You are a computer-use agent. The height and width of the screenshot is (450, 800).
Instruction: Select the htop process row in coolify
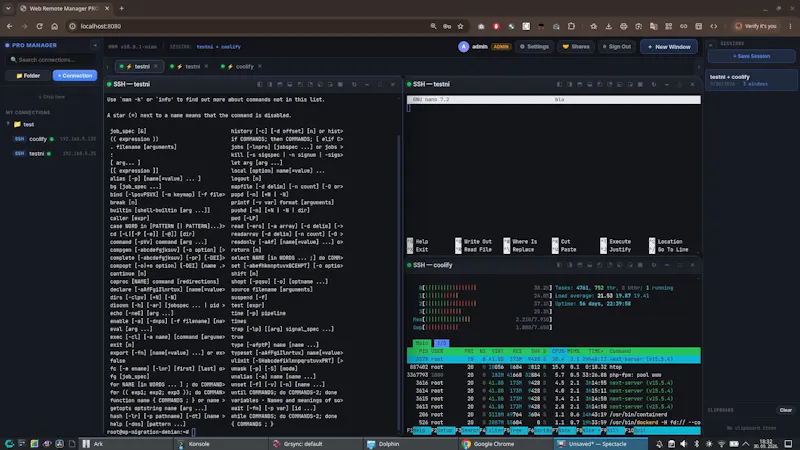pos(554,367)
